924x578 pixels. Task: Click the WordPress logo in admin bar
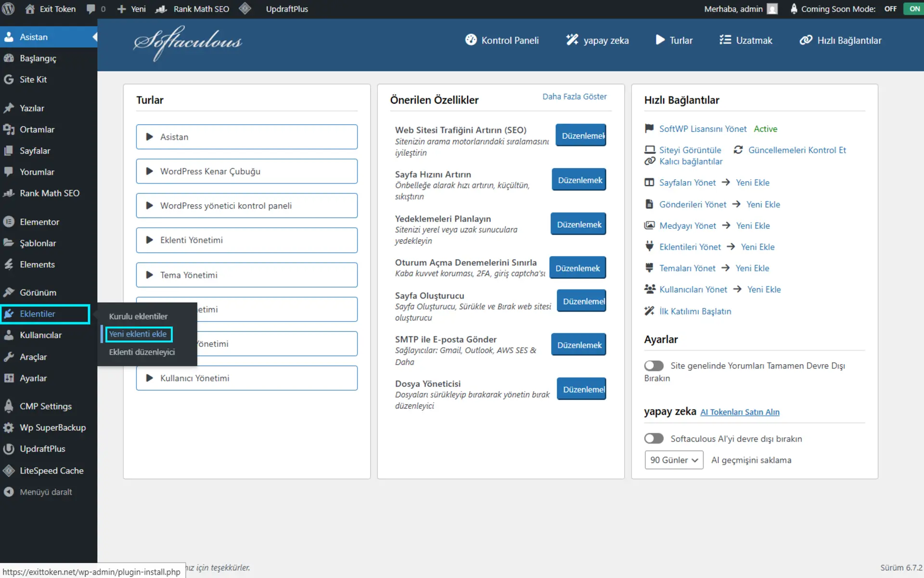[8, 9]
